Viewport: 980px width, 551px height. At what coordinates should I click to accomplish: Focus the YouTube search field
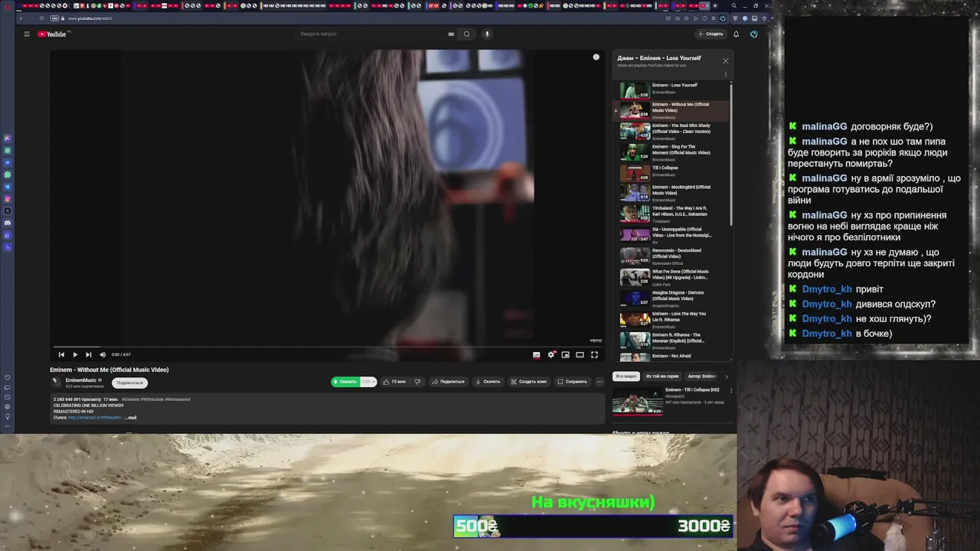tap(371, 34)
